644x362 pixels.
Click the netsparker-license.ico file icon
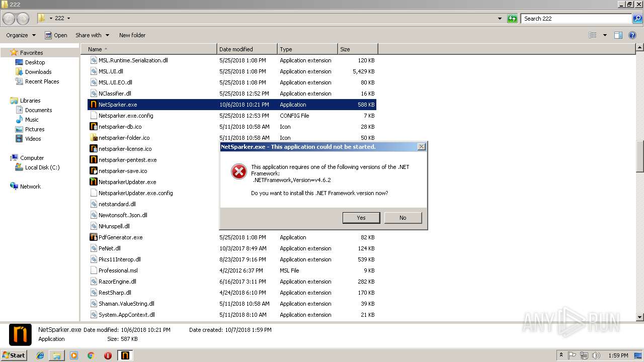pos(93,149)
